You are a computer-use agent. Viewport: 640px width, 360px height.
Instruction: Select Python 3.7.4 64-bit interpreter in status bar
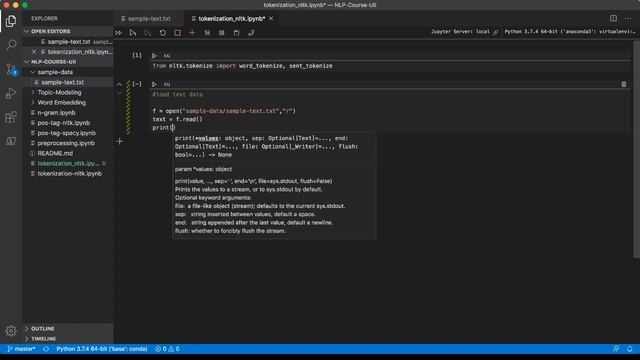(102, 349)
